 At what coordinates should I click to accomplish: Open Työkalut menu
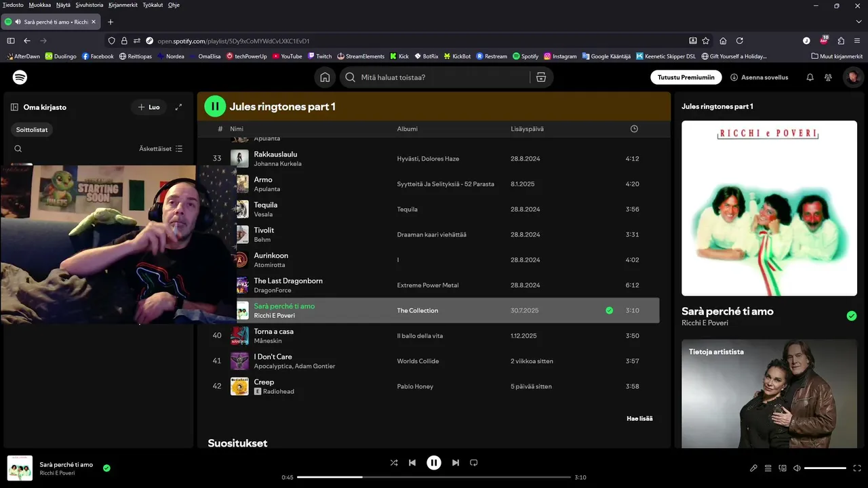click(x=153, y=5)
